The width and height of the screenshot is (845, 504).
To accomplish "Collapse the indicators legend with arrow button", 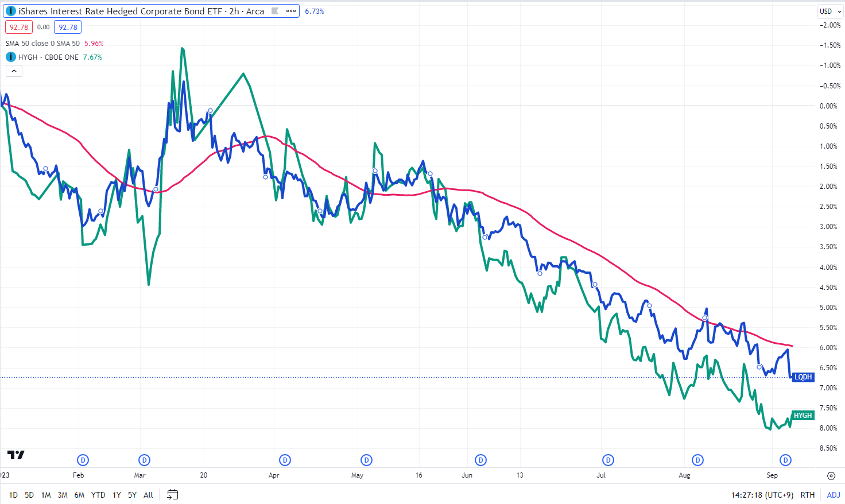I will pyautogui.click(x=14, y=71).
